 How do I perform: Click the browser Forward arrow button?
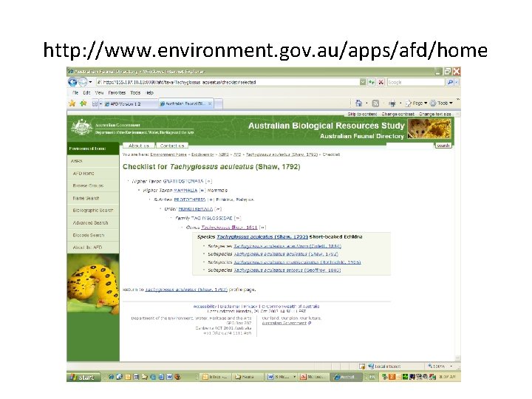click(83, 82)
